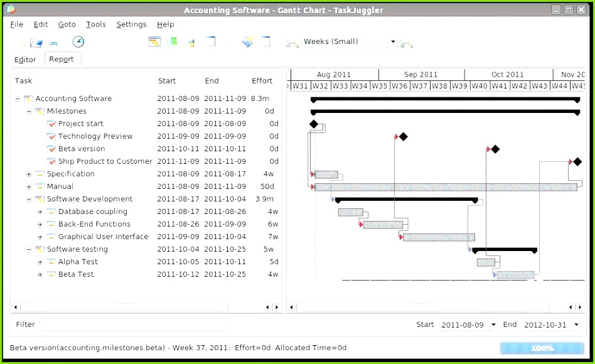Image resolution: width=595 pixels, height=364 pixels.
Task: Click the Beta version milestone icon
Action: pos(51,149)
